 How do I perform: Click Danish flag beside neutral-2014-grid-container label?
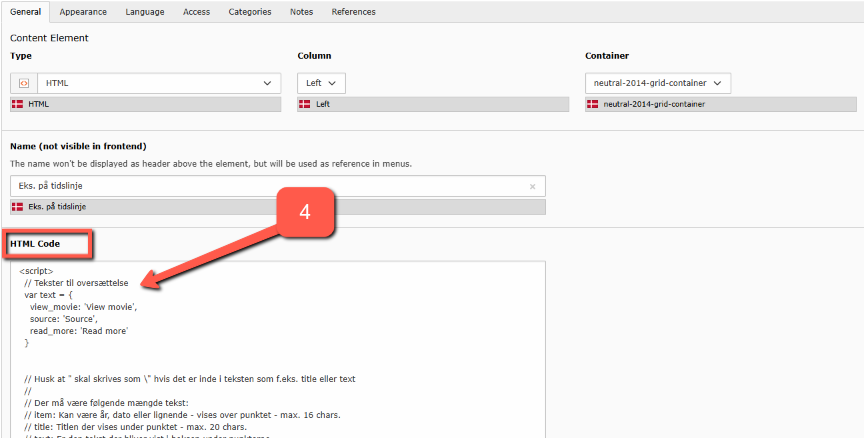pos(593,104)
